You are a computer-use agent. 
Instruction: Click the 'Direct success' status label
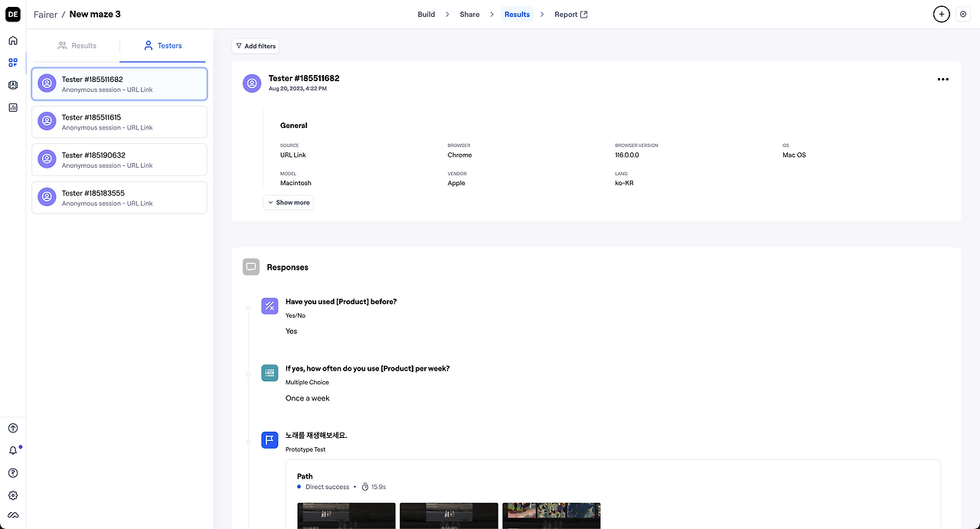point(327,487)
